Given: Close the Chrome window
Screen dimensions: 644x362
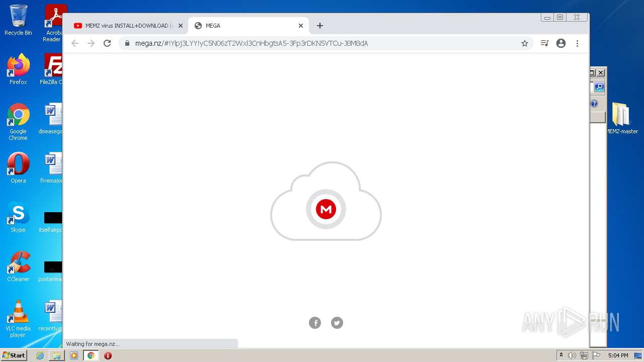Looking at the screenshot, I should coord(577,17).
